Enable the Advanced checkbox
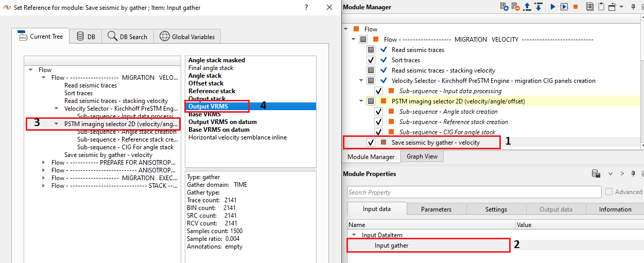Screen dimensions: 644x263 [x=610, y=192]
